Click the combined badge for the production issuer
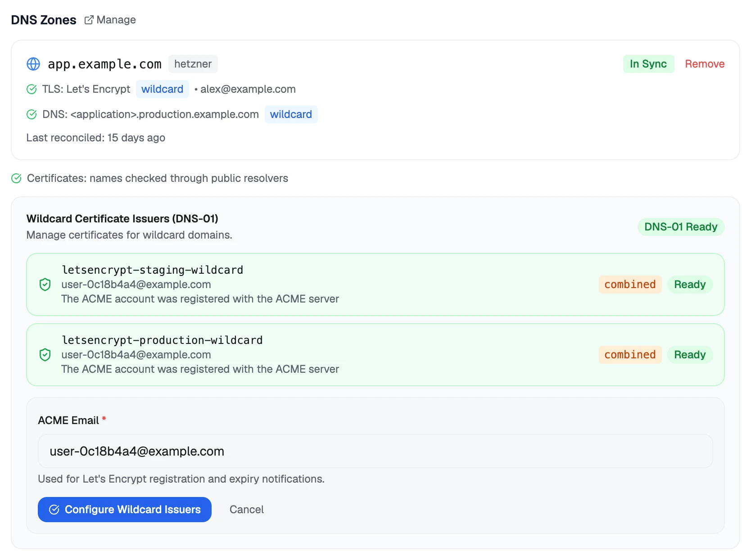The width and height of the screenshot is (751, 560). tap(630, 355)
